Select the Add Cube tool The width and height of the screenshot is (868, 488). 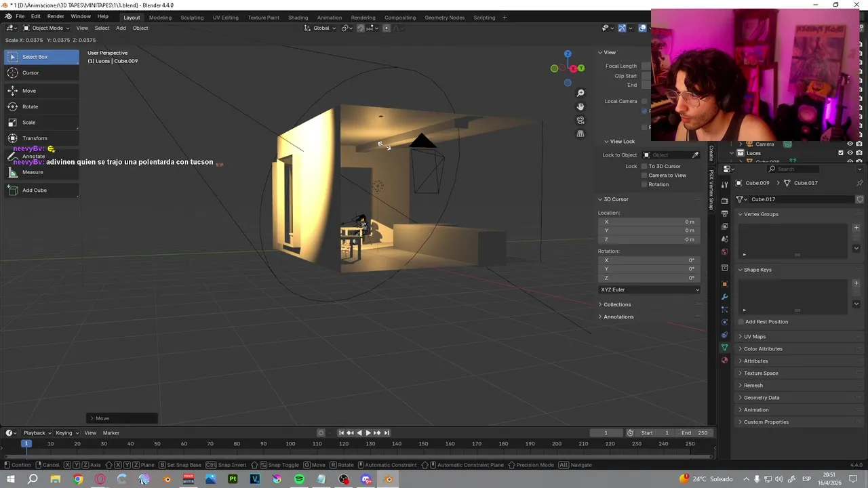tap(41, 190)
